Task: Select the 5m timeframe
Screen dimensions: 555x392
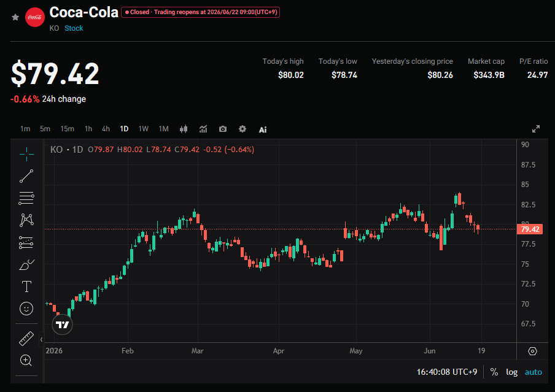Action: [x=45, y=129]
